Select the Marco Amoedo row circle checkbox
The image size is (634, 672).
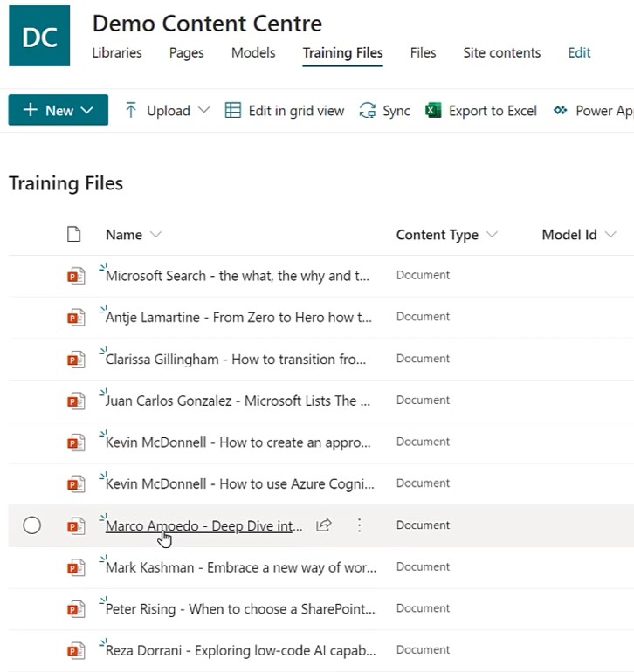click(32, 525)
